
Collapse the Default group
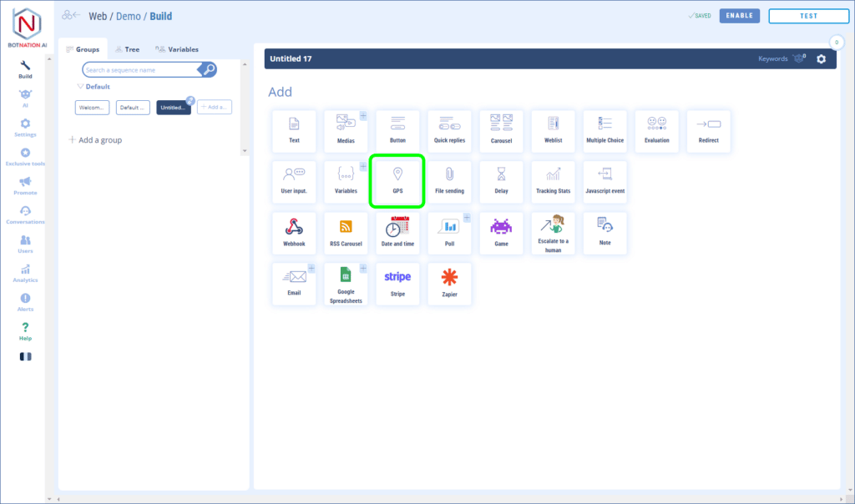coord(81,87)
